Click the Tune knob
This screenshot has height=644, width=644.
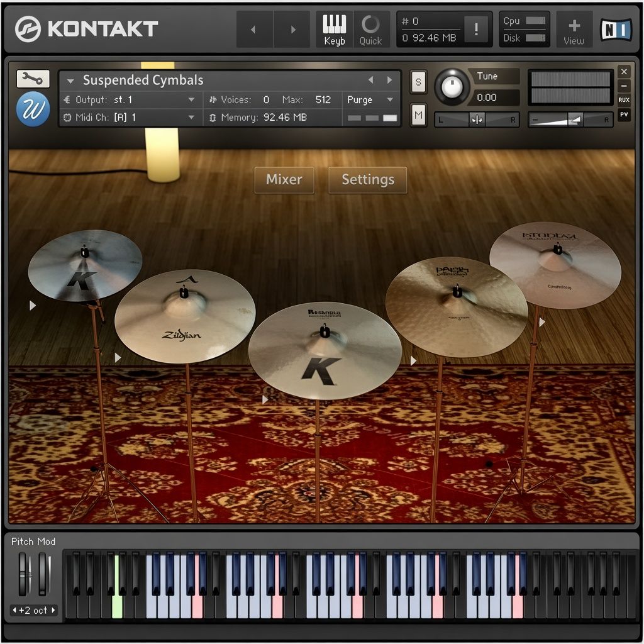coord(452,87)
